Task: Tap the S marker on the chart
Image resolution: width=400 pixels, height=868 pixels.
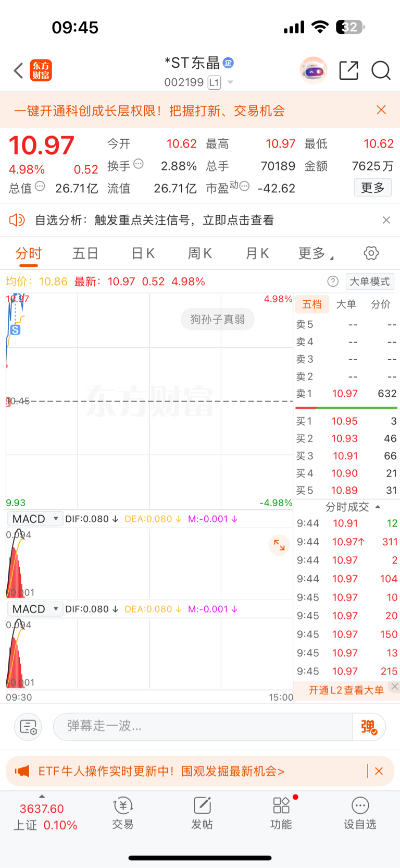Action: (x=16, y=329)
